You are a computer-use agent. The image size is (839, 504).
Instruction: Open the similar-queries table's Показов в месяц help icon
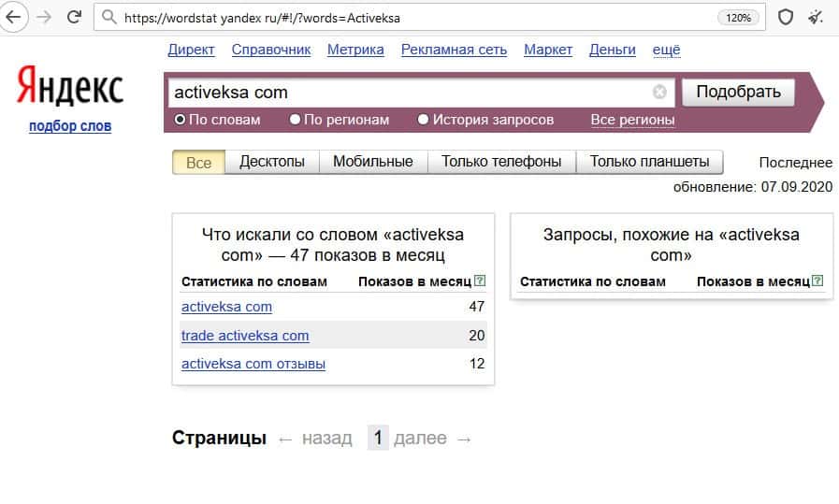click(x=817, y=281)
